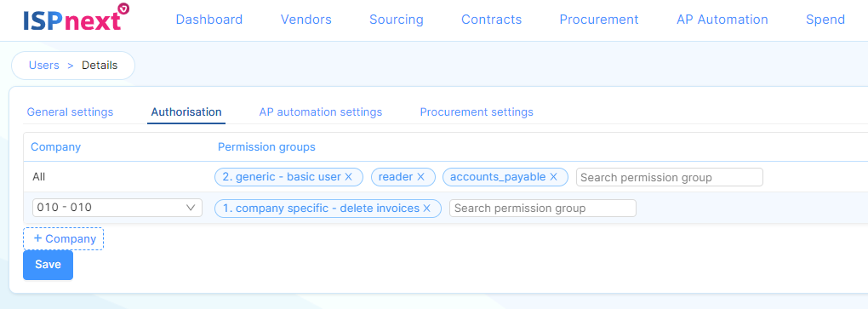The width and height of the screenshot is (868, 309).
Task: Focus the search permission group field for 010
Action: (543, 209)
